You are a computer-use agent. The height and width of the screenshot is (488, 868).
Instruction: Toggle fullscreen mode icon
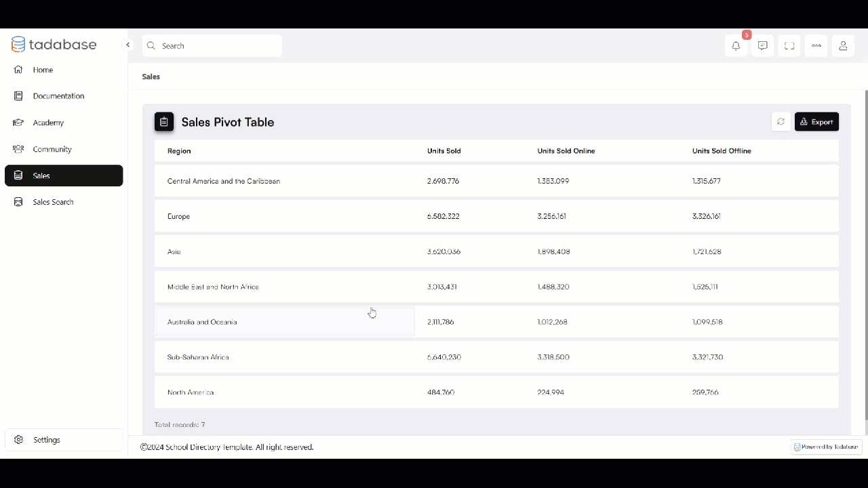pyautogui.click(x=789, y=46)
